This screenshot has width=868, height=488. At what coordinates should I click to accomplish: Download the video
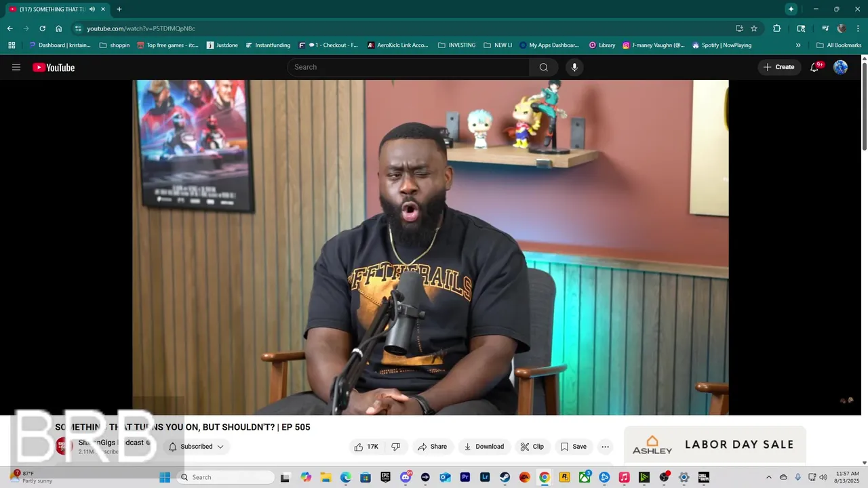[484, 447]
